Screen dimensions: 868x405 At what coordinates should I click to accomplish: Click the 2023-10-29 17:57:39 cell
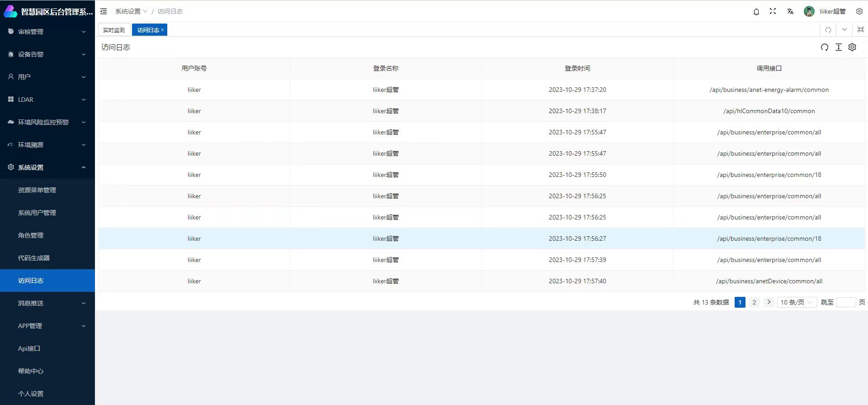coord(577,260)
